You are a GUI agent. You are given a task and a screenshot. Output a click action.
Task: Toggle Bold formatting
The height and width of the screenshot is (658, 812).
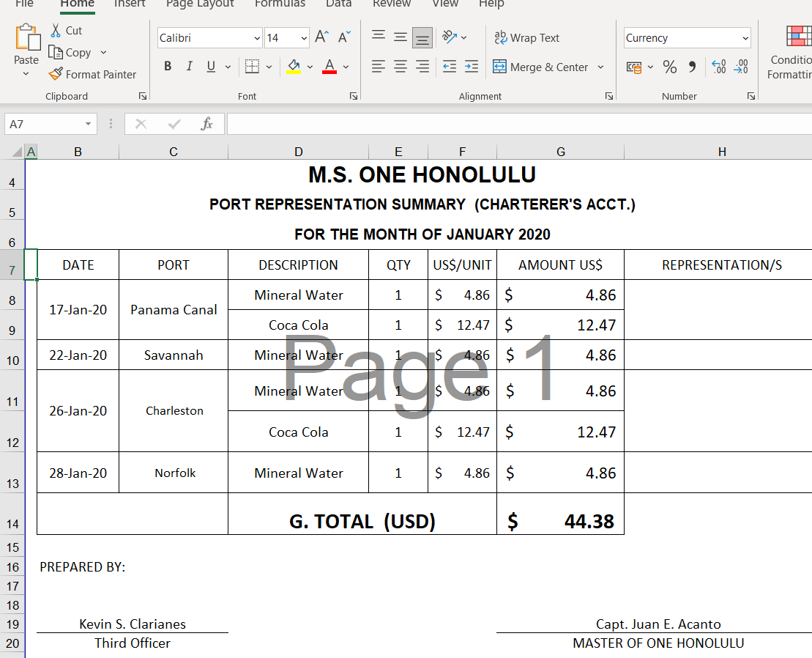click(x=168, y=67)
